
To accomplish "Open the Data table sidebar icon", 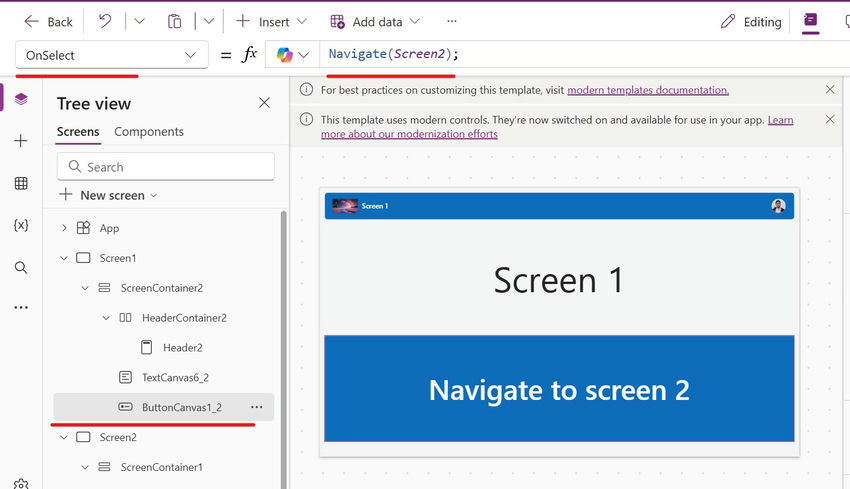I will coord(21,183).
